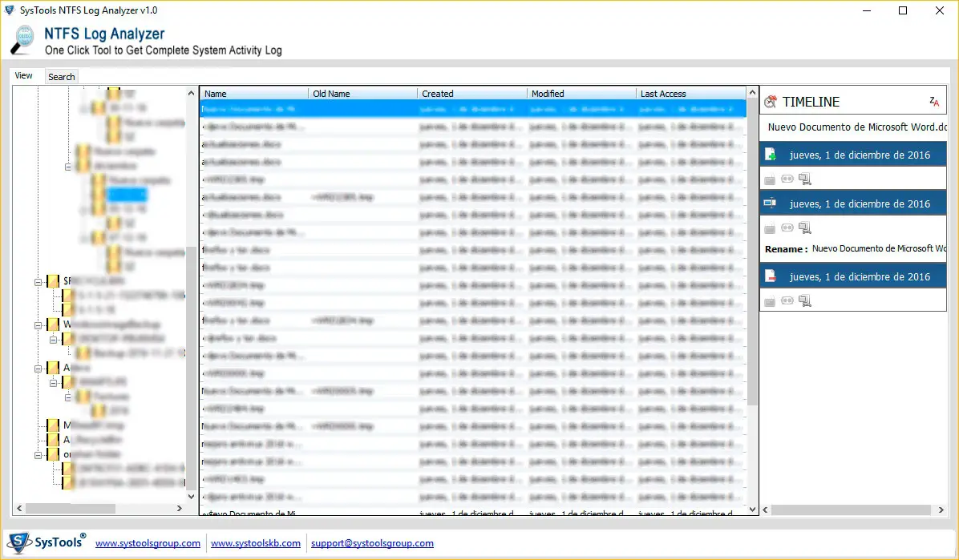Image resolution: width=959 pixels, height=560 pixels.
Task: Click the file-deleted icon with red minus
Action: point(771,276)
